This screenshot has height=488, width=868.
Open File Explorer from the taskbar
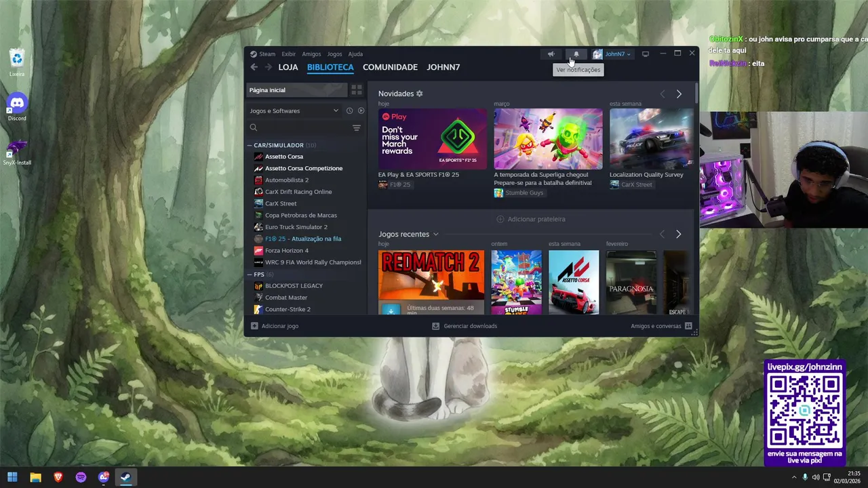[x=35, y=477]
